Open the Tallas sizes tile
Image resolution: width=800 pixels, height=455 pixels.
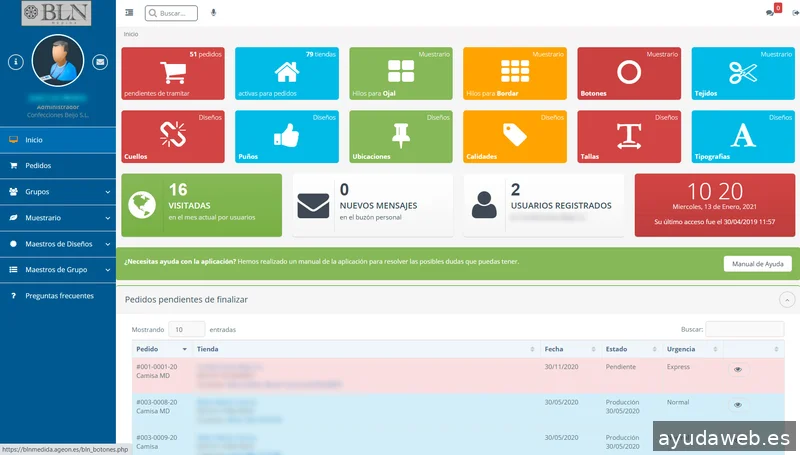[629, 137]
